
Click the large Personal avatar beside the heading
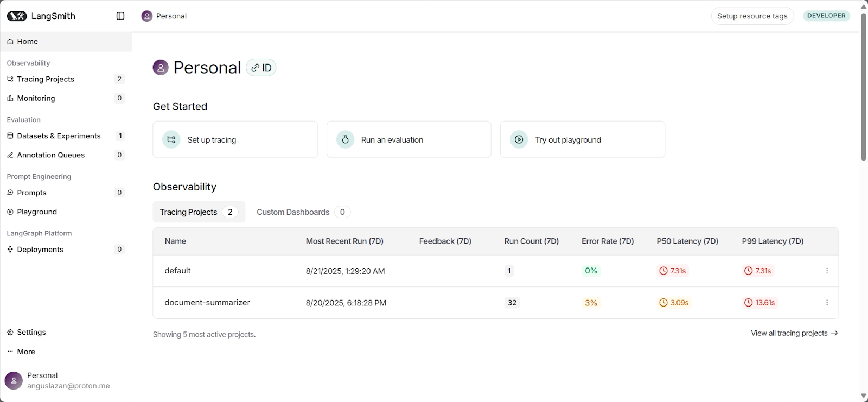[x=161, y=67]
